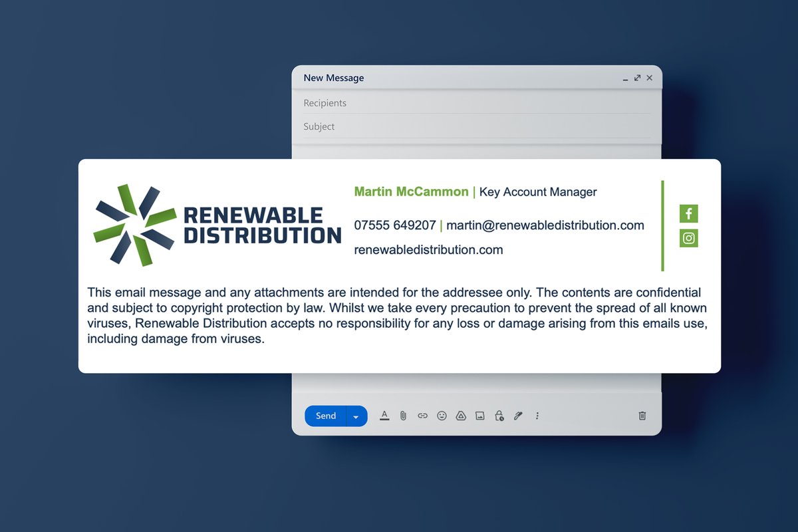Viewport: 798px width, 532px height.
Task: Insert a photo with the image icon
Action: point(480,416)
